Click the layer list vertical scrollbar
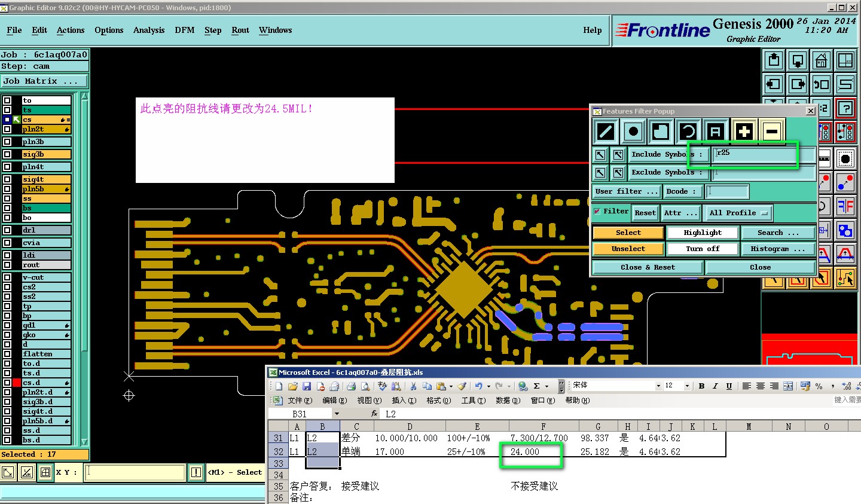 [84, 268]
